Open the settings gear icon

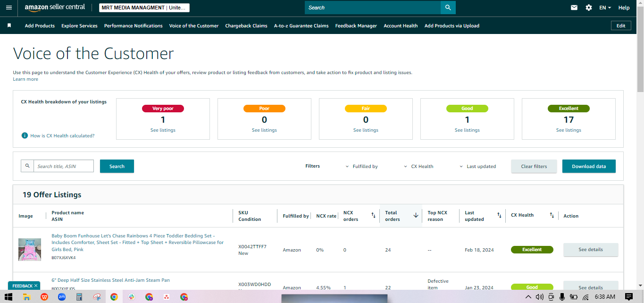point(588,8)
